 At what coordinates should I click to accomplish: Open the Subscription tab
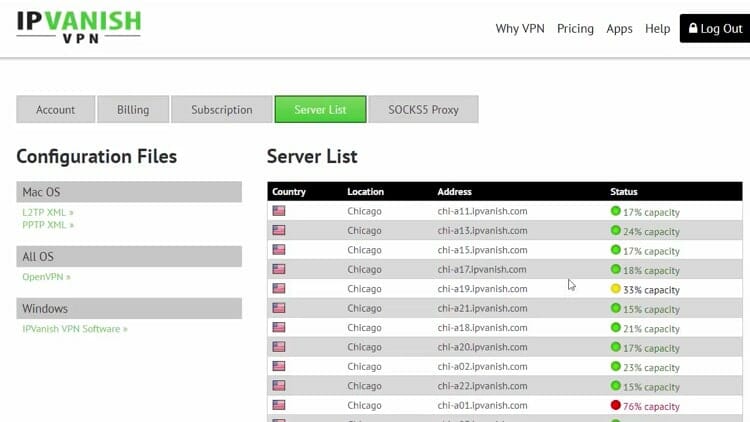pyautogui.click(x=221, y=110)
